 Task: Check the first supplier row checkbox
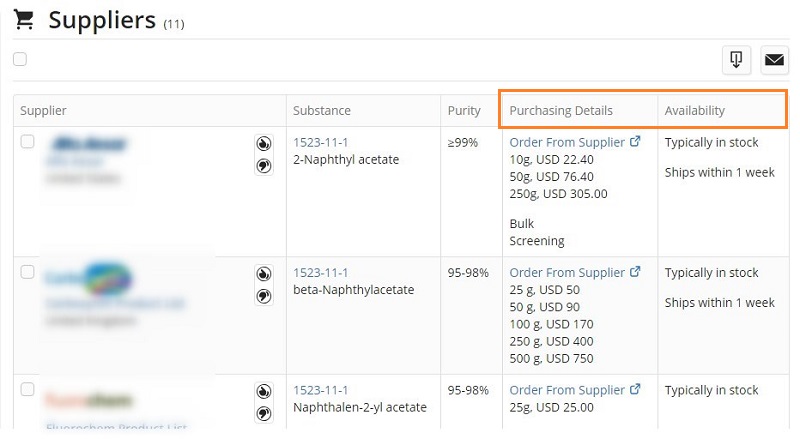tap(28, 141)
